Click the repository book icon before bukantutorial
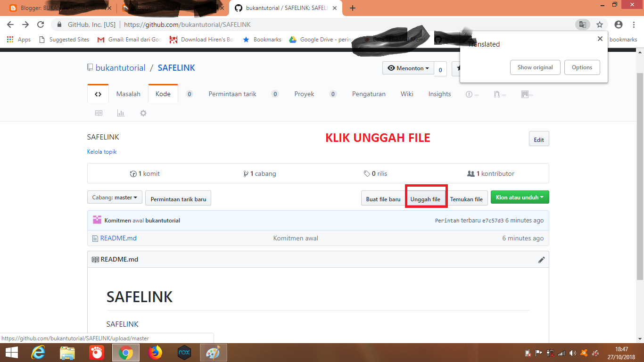 click(90, 67)
